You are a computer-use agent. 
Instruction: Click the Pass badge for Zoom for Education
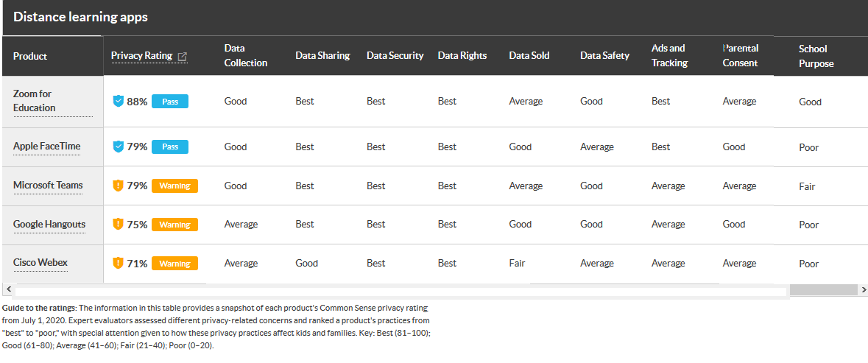point(170,102)
